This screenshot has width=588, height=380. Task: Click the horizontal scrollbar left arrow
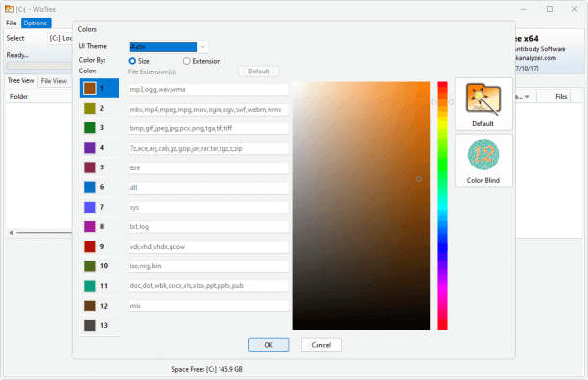pyautogui.click(x=11, y=233)
